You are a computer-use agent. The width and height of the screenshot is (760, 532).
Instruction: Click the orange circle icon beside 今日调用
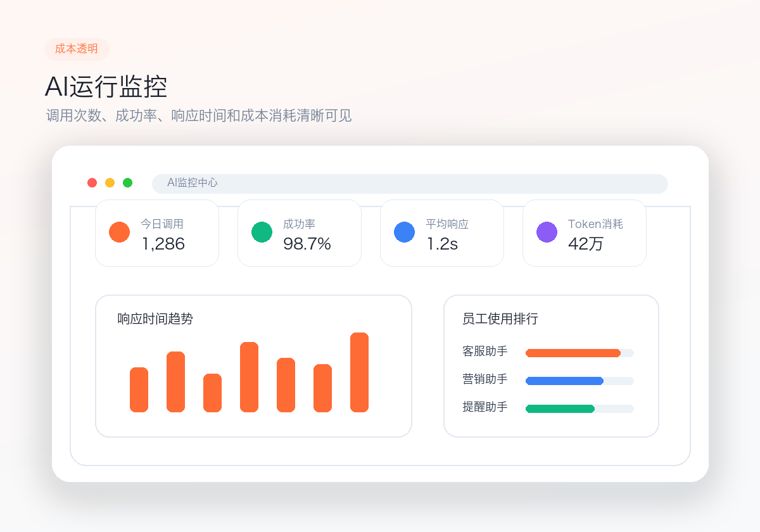coord(119,232)
